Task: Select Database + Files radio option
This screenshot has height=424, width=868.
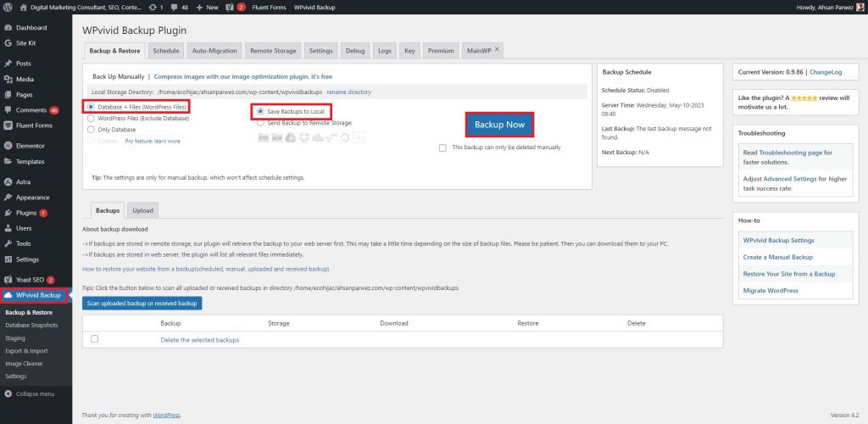Action: (91, 106)
